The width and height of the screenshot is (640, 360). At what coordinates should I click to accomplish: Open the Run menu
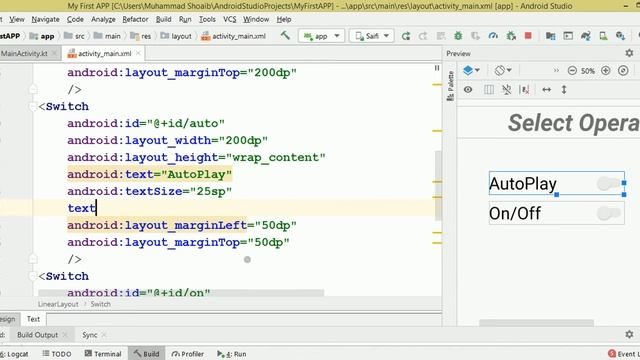click(185, 19)
